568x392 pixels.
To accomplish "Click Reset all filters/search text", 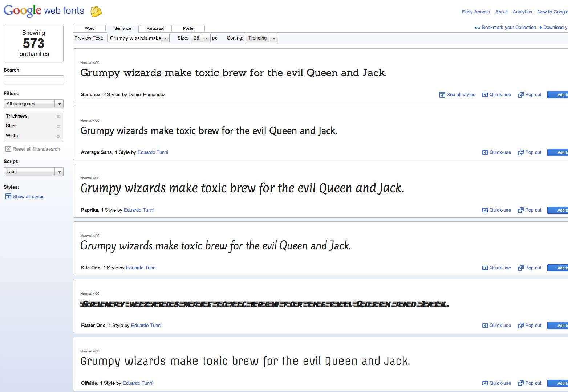I will 36,149.
